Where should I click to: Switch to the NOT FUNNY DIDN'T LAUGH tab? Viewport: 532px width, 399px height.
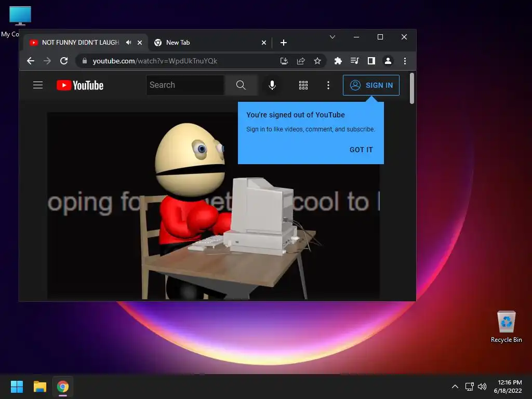81,43
